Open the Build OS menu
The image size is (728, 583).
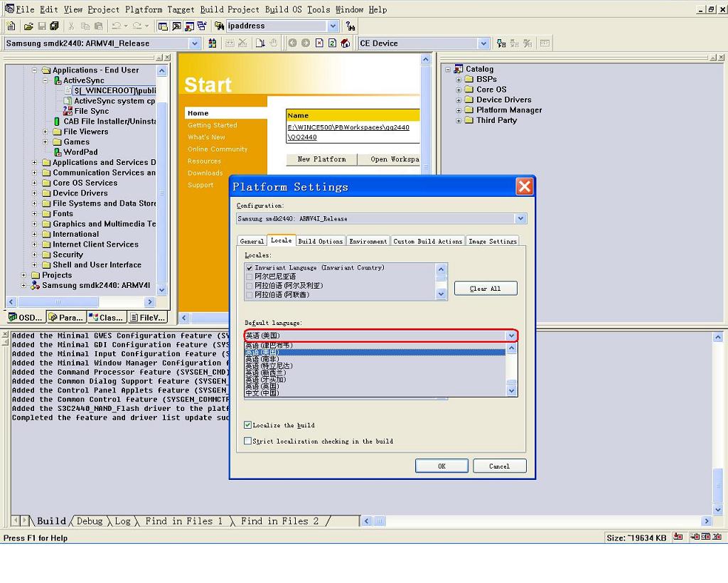click(283, 9)
